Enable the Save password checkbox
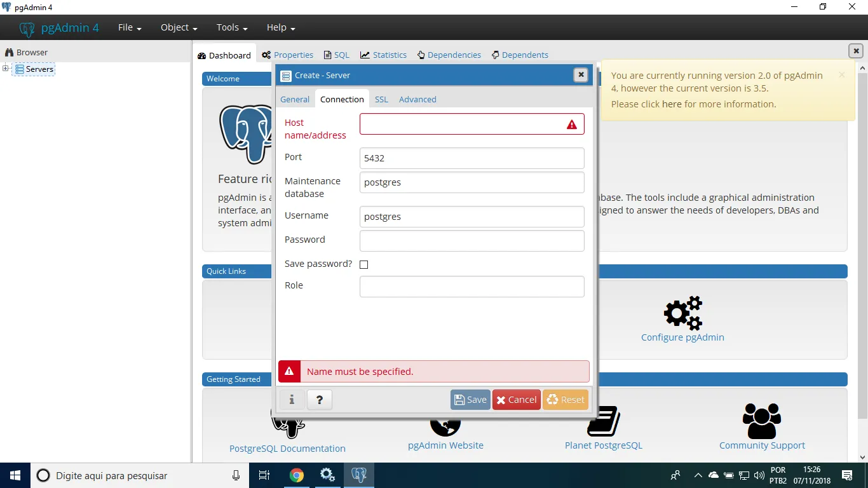The image size is (868, 488). [364, 264]
